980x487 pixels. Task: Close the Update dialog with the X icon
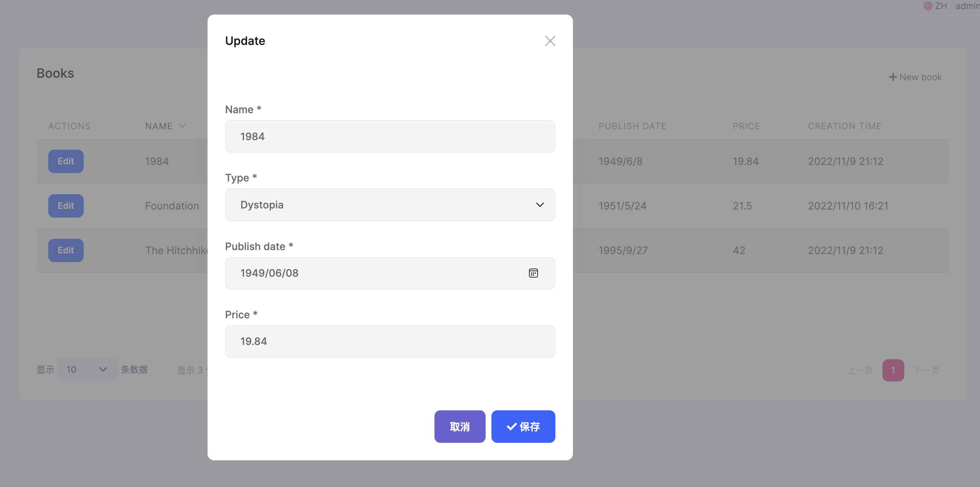[x=550, y=41]
